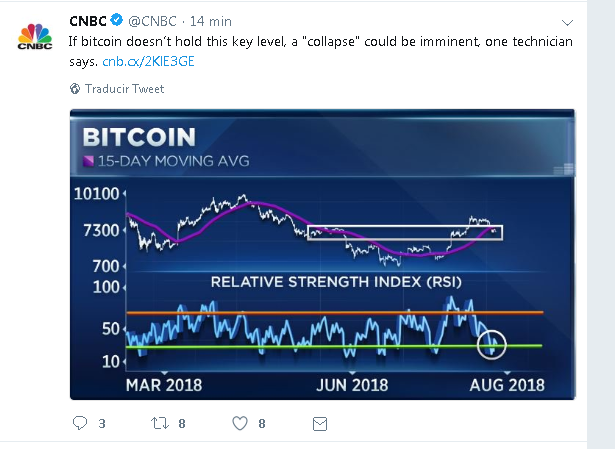Click the blue verified badge
Viewport: 615px width, 449px height.
116,20
